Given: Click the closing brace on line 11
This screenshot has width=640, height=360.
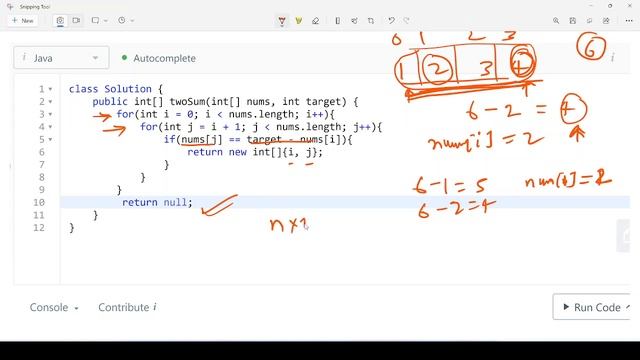Looking at the screenshot, I should (96, 215).
